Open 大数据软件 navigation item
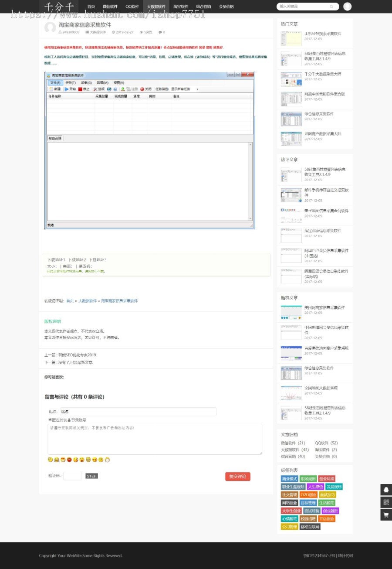 156,7
